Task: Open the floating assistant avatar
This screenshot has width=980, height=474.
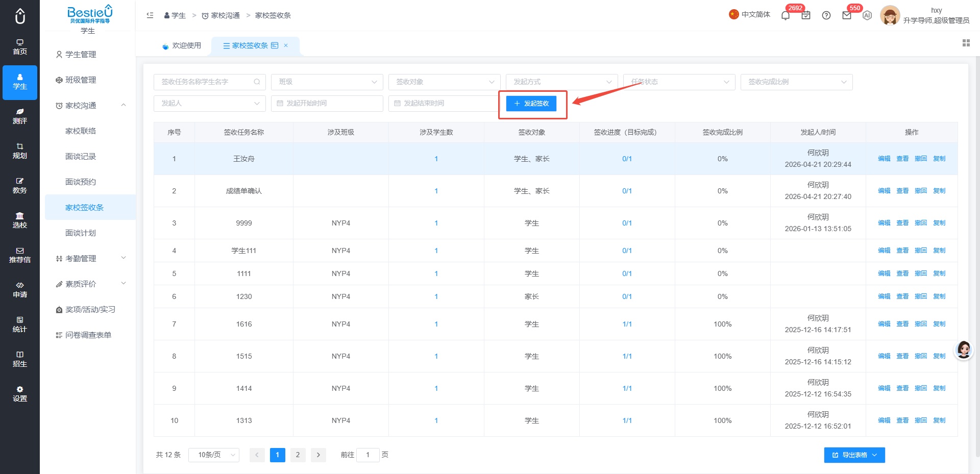Action: (964, 350)
